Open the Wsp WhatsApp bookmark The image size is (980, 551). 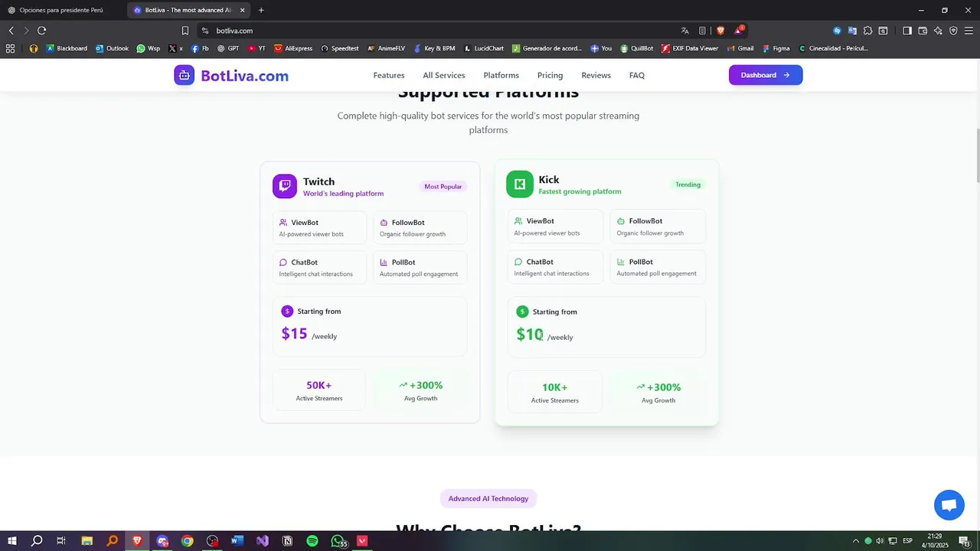149,48
